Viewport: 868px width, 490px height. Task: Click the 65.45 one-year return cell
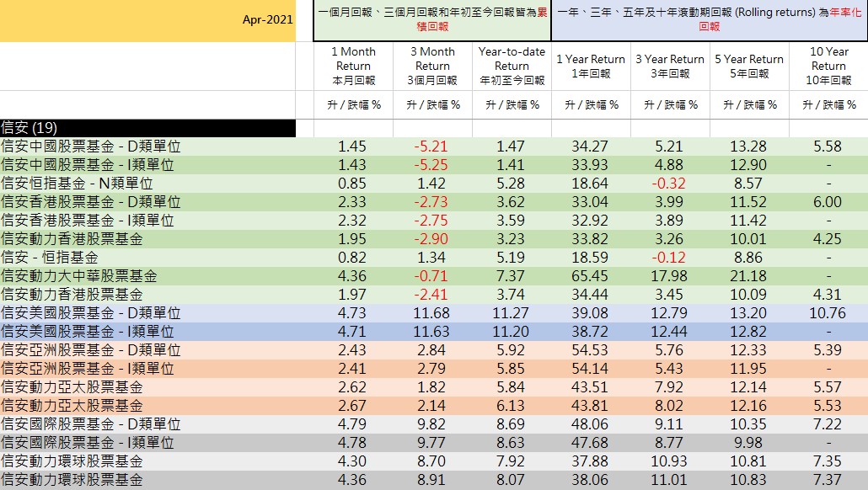coord(590,276)
